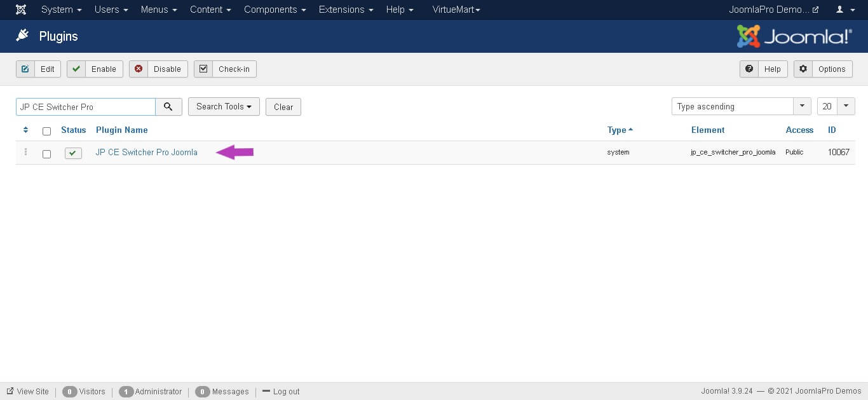Click the Log out link

tap(281, 392)
